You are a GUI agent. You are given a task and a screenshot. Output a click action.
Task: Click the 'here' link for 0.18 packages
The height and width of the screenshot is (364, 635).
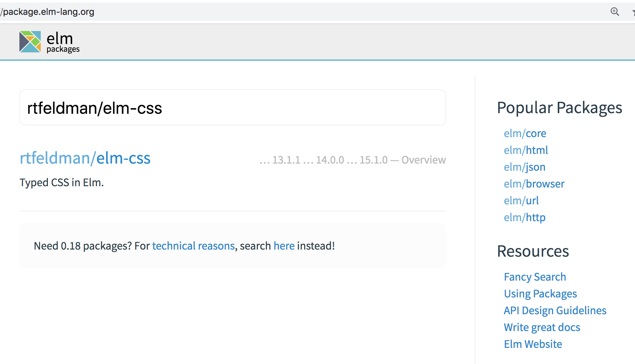pos(284,246)
